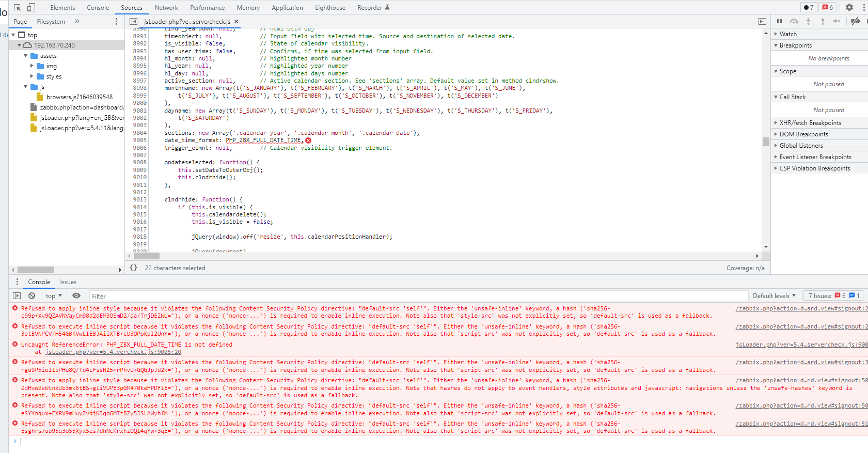The height and width of the screenshot is (453, 868).
Task: Expand the img folder
Action: point(32,66)
